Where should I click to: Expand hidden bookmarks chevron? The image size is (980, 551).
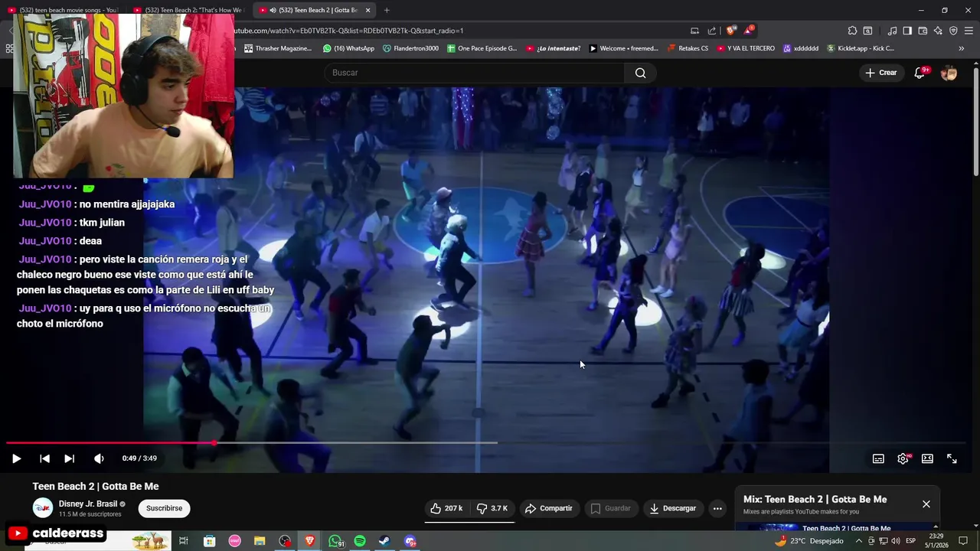(x=961, y=48)
